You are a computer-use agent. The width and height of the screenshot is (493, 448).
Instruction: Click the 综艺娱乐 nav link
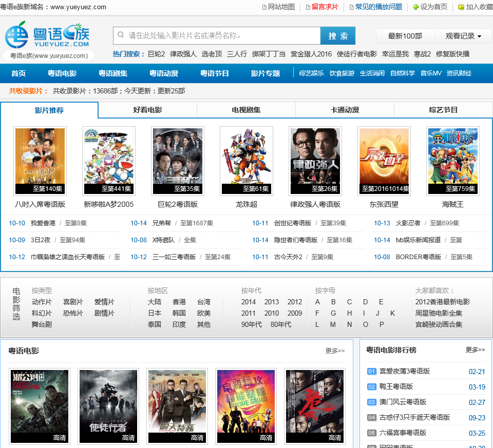tap(312, 73)
